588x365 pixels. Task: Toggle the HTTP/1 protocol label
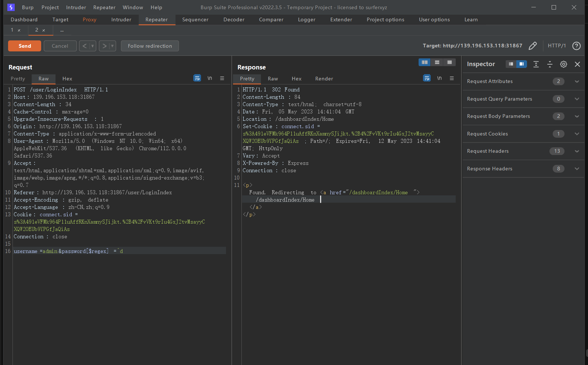click(x=557, y=46)
